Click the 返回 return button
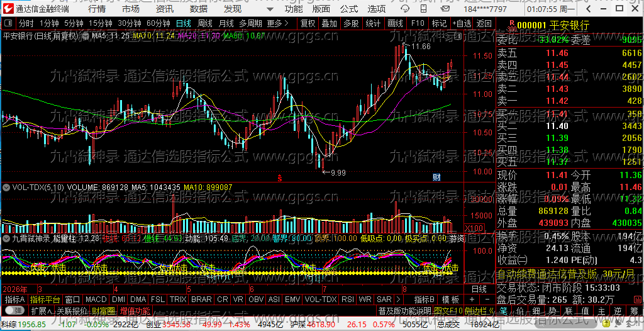 [484, 23]
